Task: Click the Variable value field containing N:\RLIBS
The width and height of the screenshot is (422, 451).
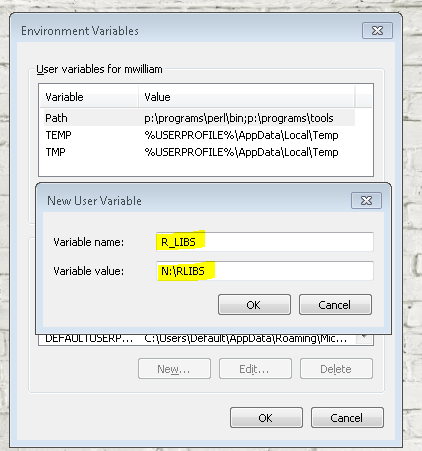Action: [x=265, y=271]
